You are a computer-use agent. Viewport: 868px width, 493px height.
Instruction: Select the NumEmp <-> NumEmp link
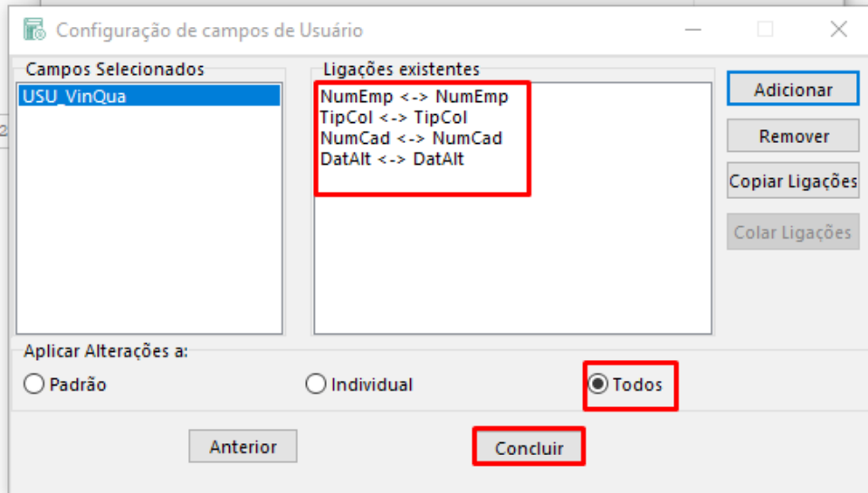[x=414, y=97]
